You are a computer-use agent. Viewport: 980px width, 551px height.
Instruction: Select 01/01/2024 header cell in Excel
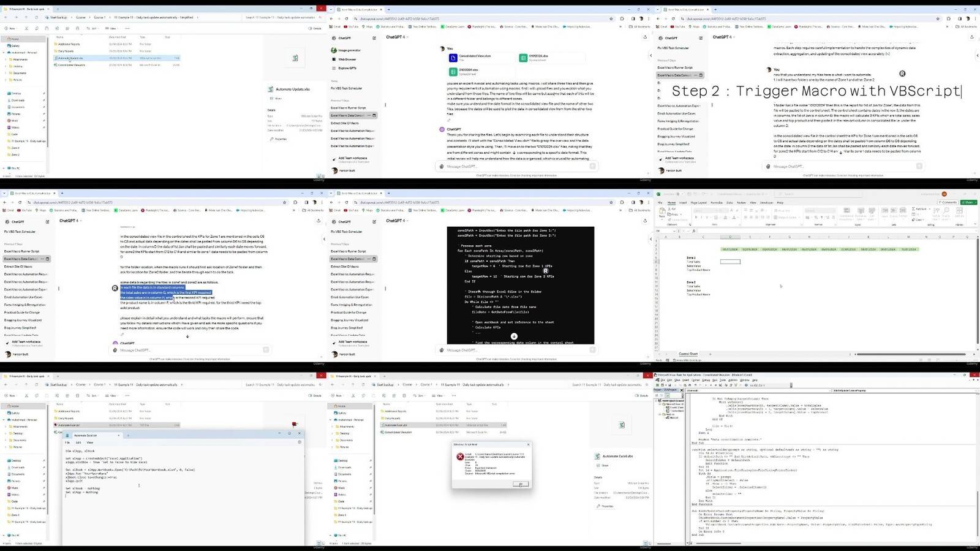click(729, 249)
